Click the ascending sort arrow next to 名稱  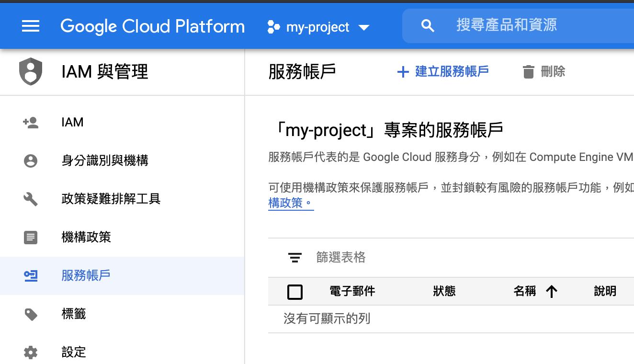click(x=552, y=291)
